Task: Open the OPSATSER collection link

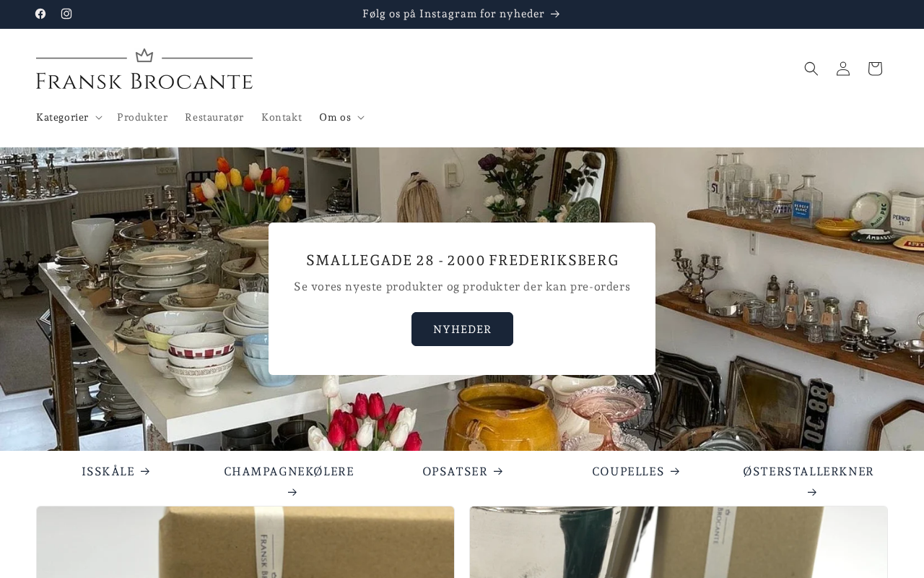Action: 462,472
